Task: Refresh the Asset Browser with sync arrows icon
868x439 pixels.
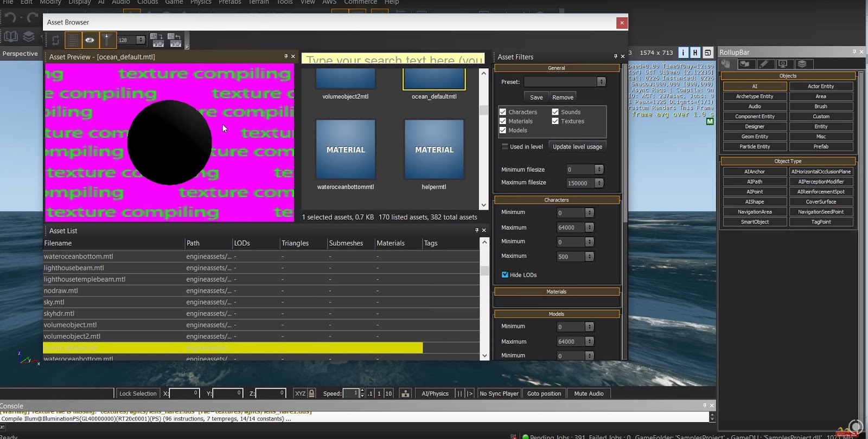Action: click(56, 40)
